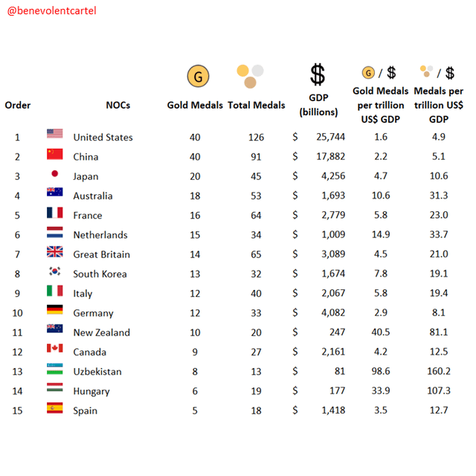Select the Japan flag icon

(x=54, y=173)
